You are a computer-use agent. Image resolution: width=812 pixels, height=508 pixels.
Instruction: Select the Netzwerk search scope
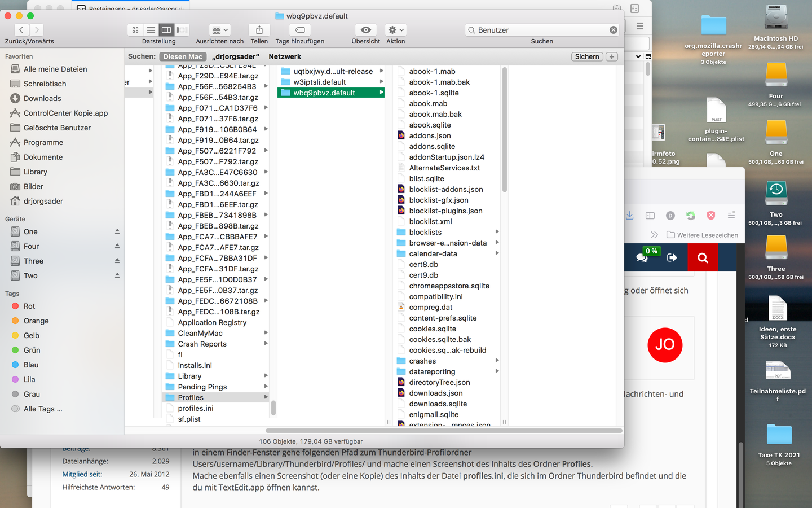click(x=285, y=56)
